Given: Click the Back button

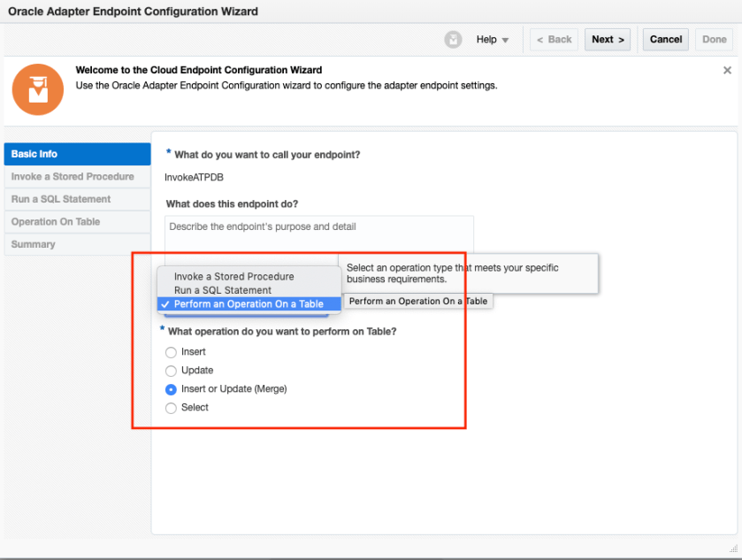Looking at the screenshot, I should 555,40.
